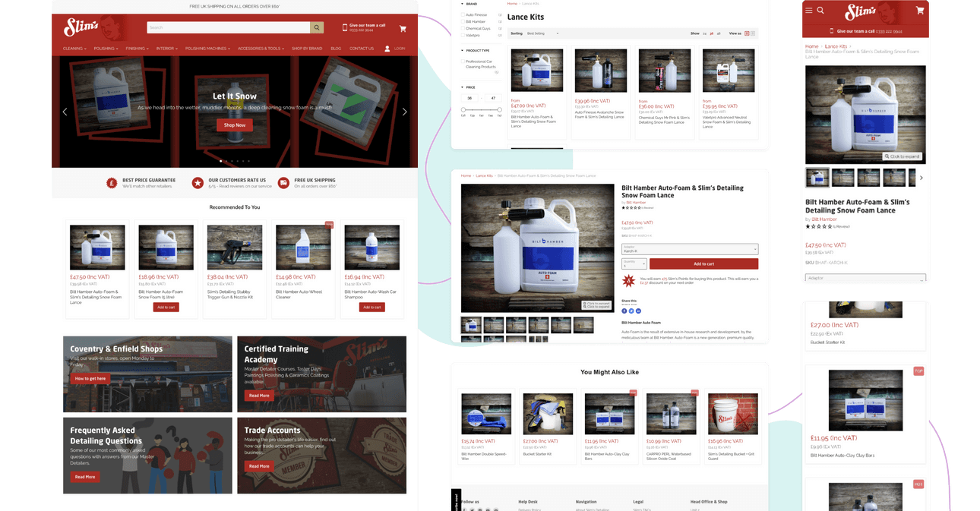Go to the previous hero slide arrow

[65, 112]
